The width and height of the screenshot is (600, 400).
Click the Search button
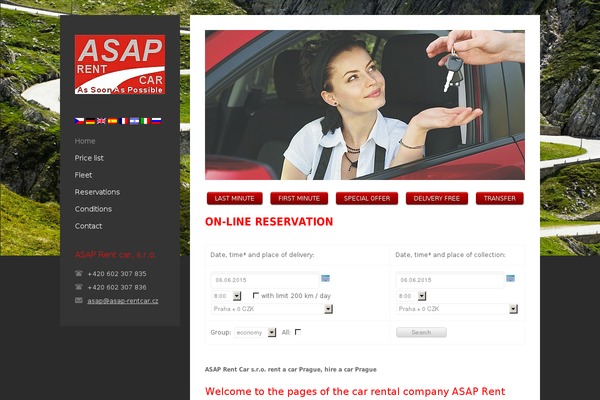tap(421, 332)
